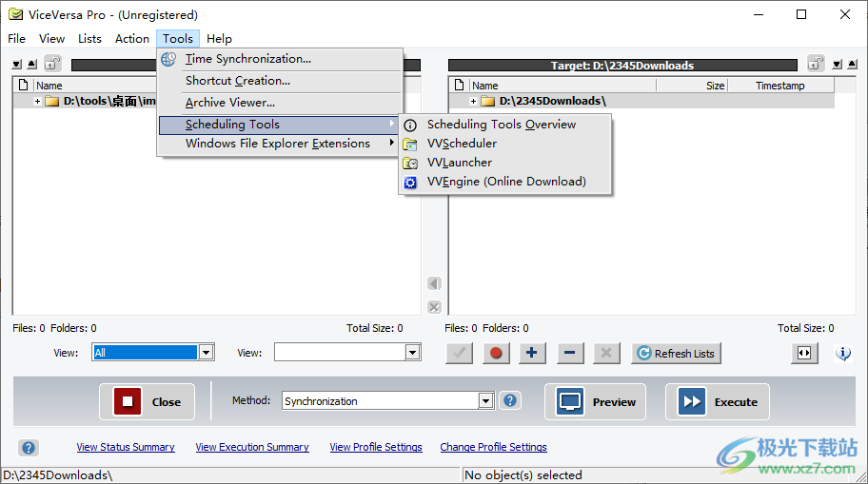
Task: Expand the D:\2345Downloads\ tree node
Action: click(474, 101)
